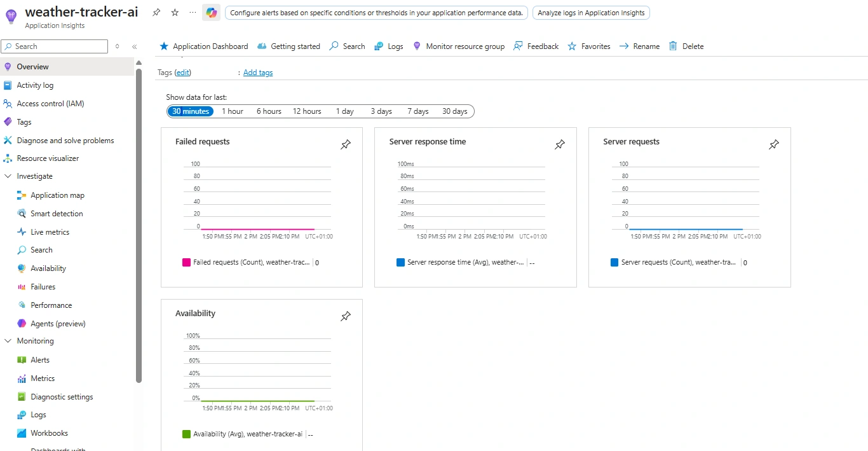Viewport: 868px width, 451px height.
Task: Click the edit link next to Tags
Action: click(183, 73)
